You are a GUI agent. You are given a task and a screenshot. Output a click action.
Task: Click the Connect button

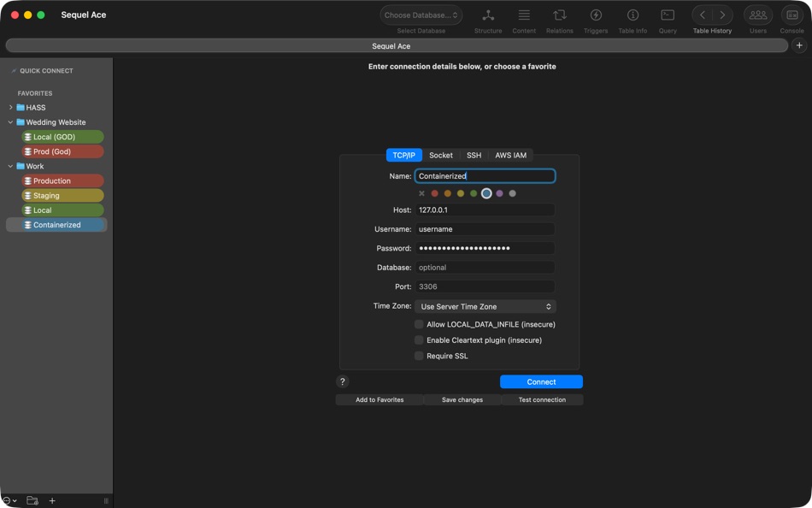[x=541, y=381]
